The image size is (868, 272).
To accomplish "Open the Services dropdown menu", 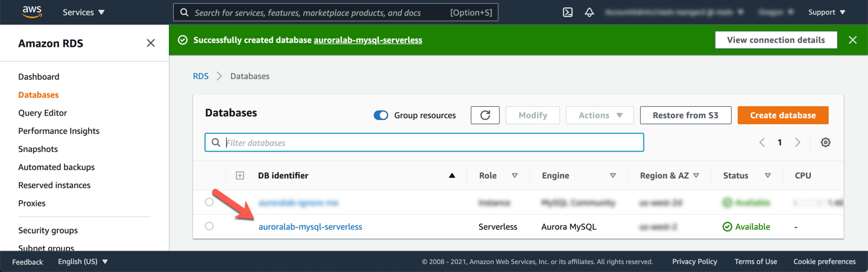I will pos(84,12).
